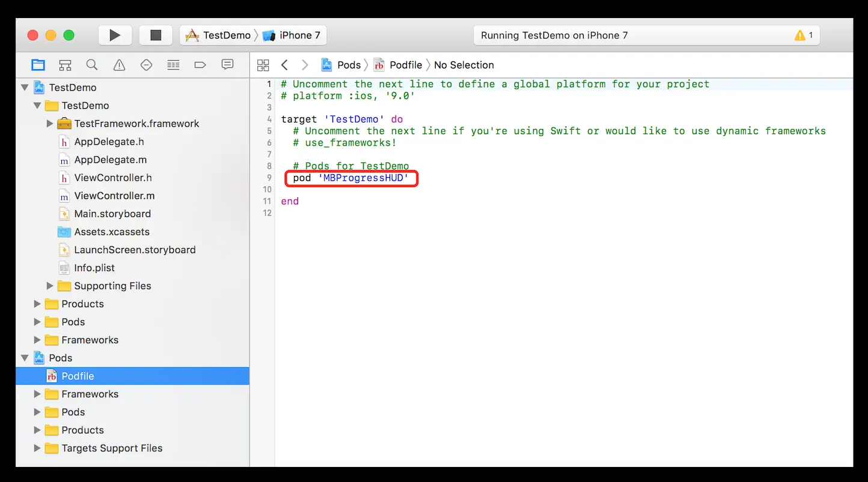
Task: Click the end keyword on line 11
Action: pos(290,201)
